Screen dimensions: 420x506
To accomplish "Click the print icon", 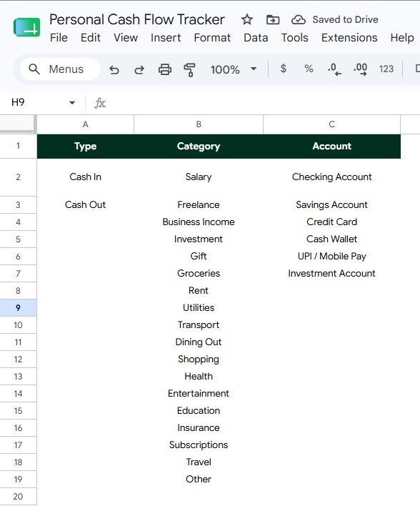I will click(x=164, y=69).
